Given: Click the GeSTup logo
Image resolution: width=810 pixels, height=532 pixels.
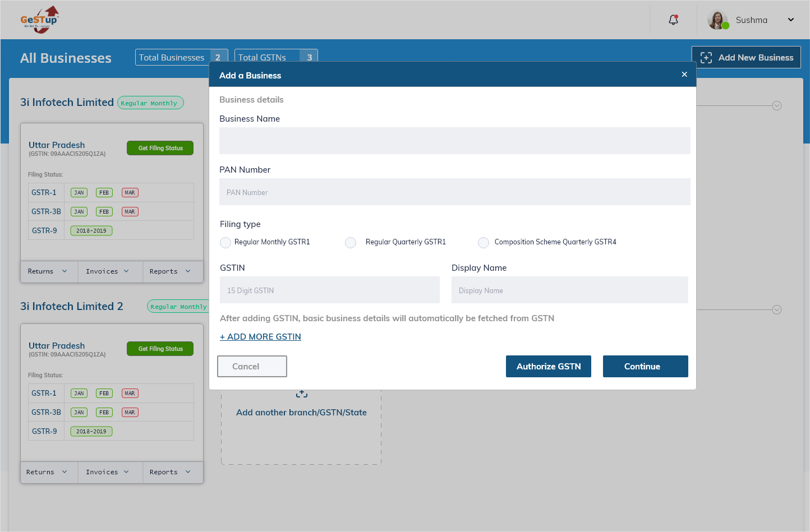Looking at the screenshot, I should (x=39, y=20).
